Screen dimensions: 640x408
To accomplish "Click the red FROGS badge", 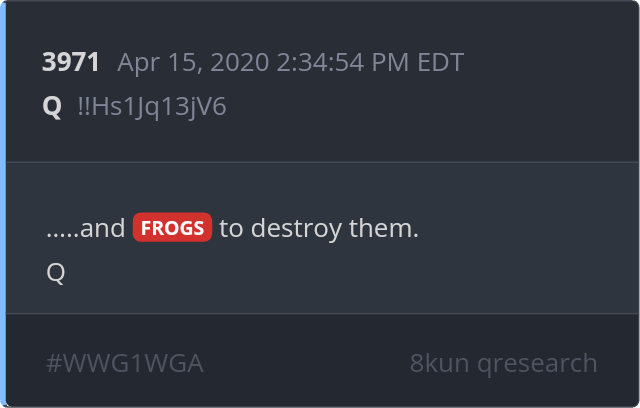I will pyautogui.click(x=172, y=228).
